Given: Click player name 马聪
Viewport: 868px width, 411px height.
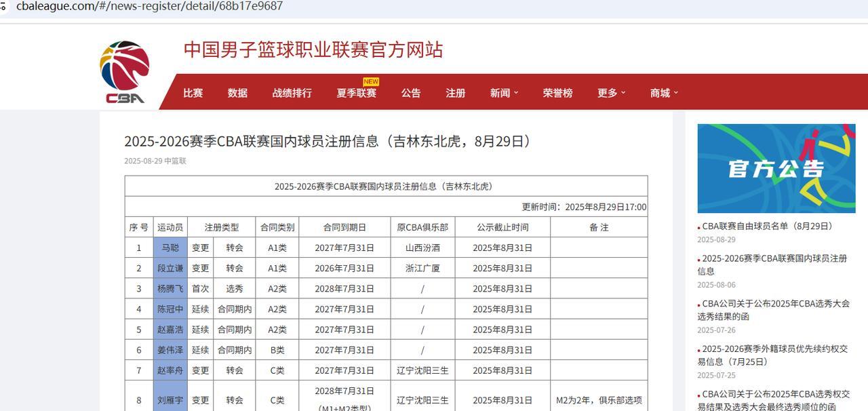Looking at the screenshot, I should 170,248.
